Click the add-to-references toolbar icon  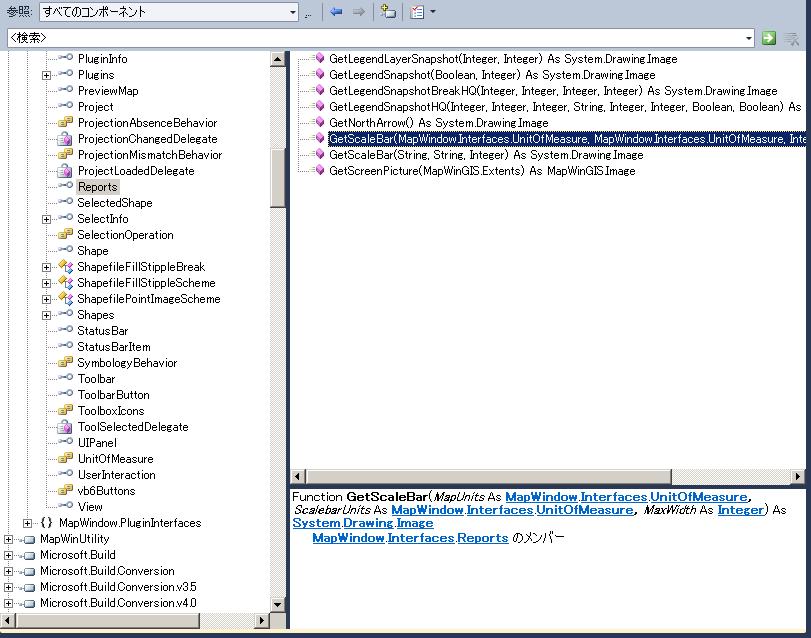[387, 12]
